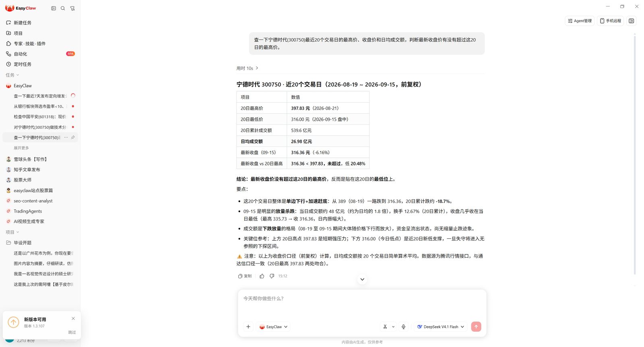Dislike the response with thumbs down
This screenshot has height=347, width=644.
(272, 276)
